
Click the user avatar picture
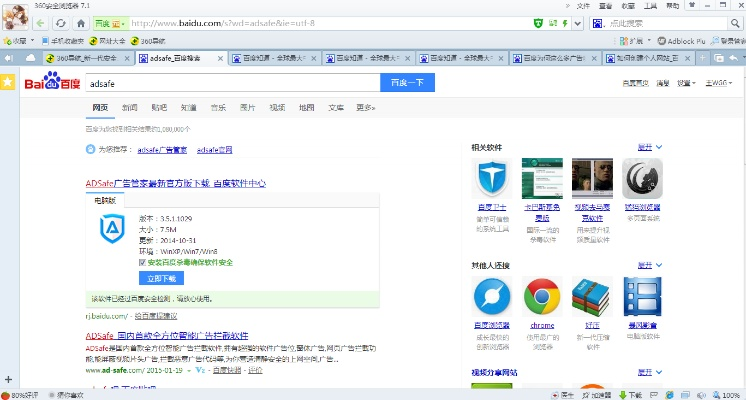tap(15, 17)
